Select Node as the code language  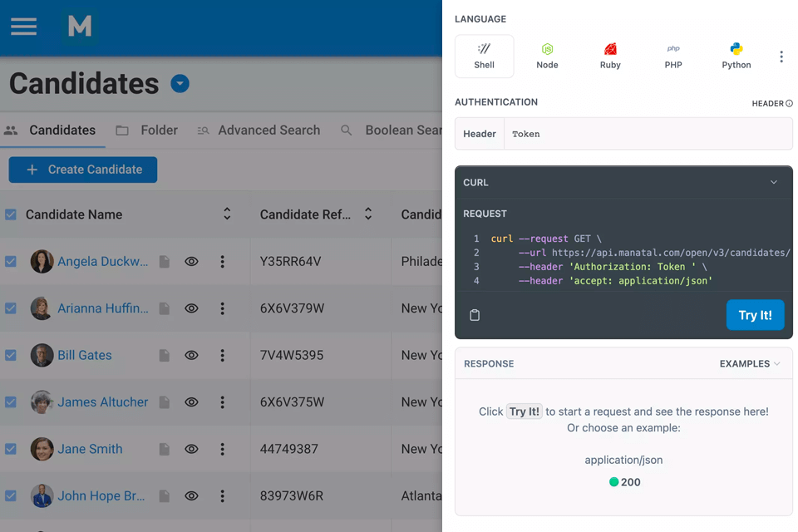[x=547, y=56]
